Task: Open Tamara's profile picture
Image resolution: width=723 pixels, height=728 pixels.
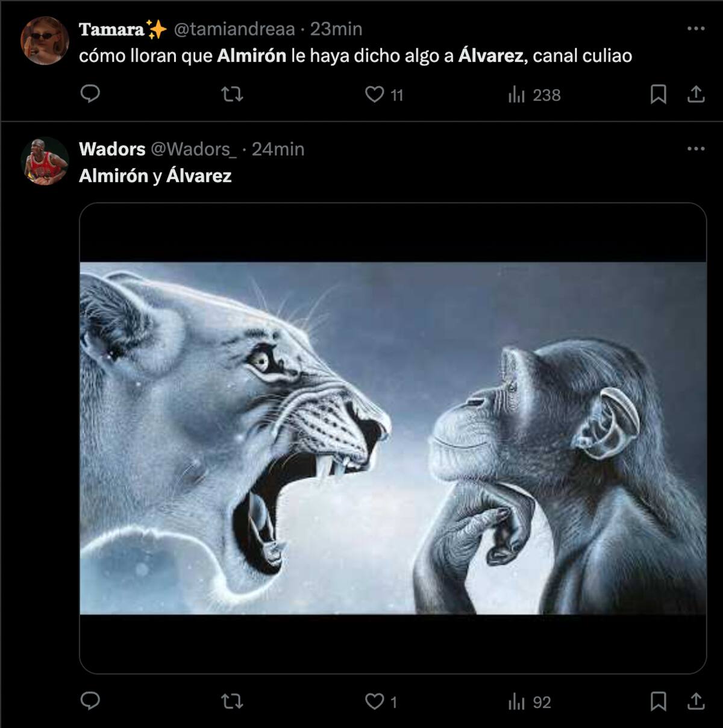Action: pos(45,40)
